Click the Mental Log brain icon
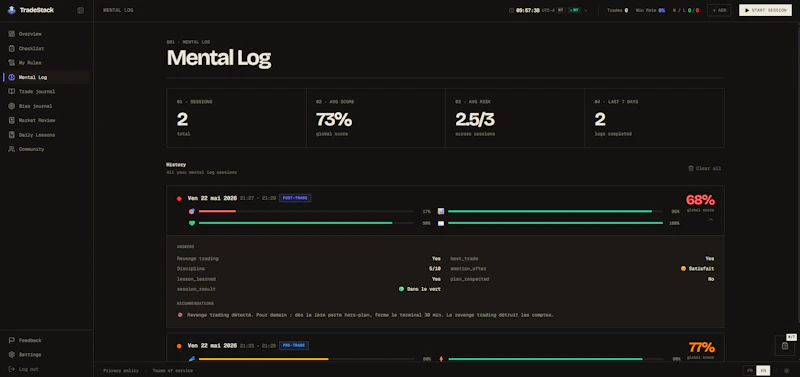This screenshot has width=800, height=377. [x=12, y=78]
